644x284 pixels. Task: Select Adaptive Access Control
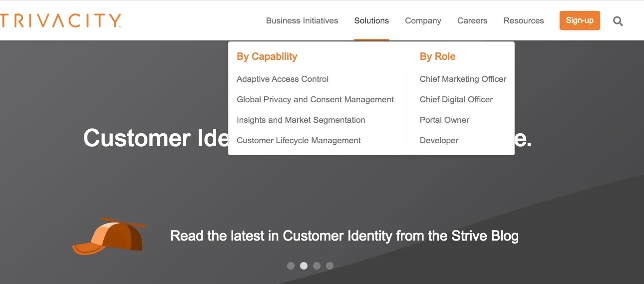tap(283, 79)
